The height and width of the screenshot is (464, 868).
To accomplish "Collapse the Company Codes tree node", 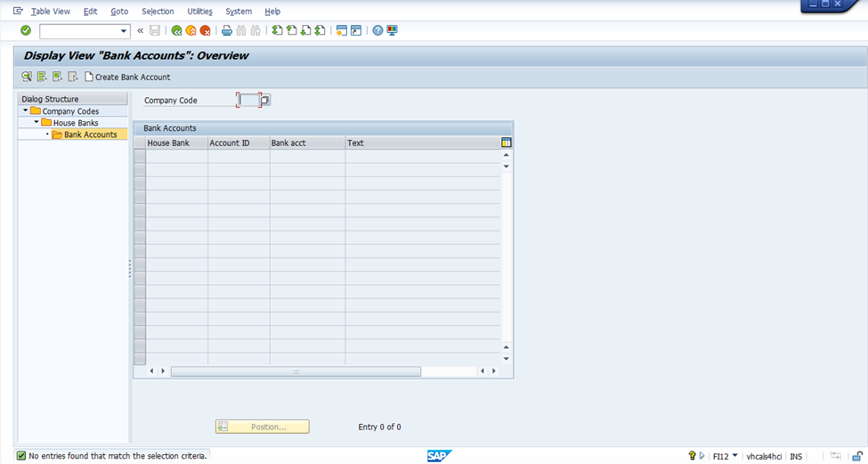I will (x=26, y=110).
